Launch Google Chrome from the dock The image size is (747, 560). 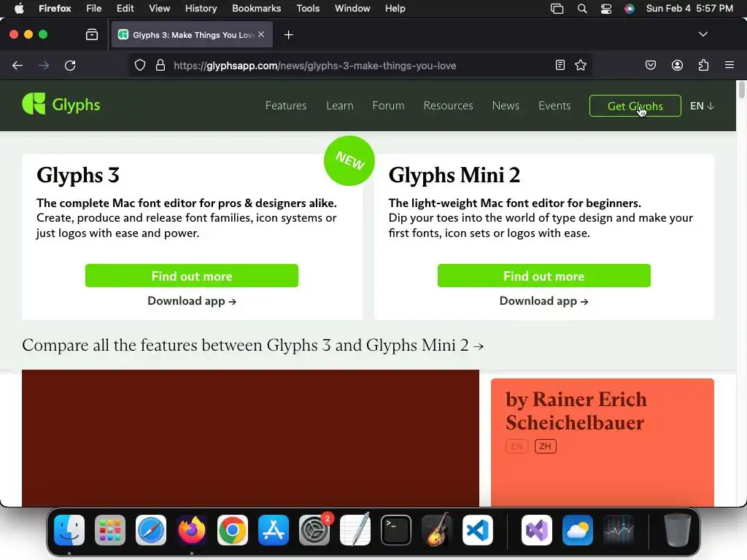(x=233, y=530)
